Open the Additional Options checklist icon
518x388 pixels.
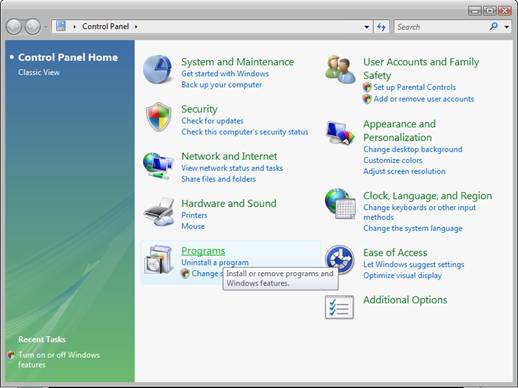339,307
